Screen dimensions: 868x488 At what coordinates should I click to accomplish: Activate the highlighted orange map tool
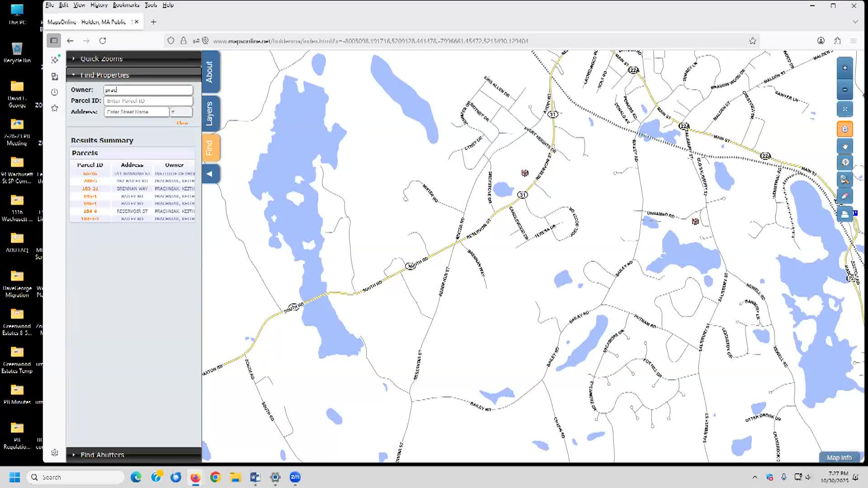click(844, 129)
